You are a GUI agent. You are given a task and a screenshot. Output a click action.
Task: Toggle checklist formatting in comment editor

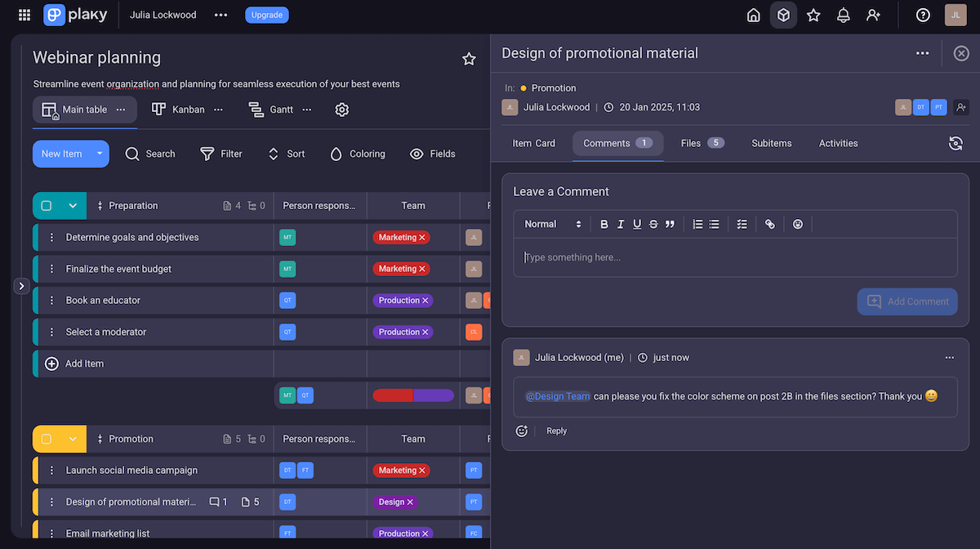742,224
